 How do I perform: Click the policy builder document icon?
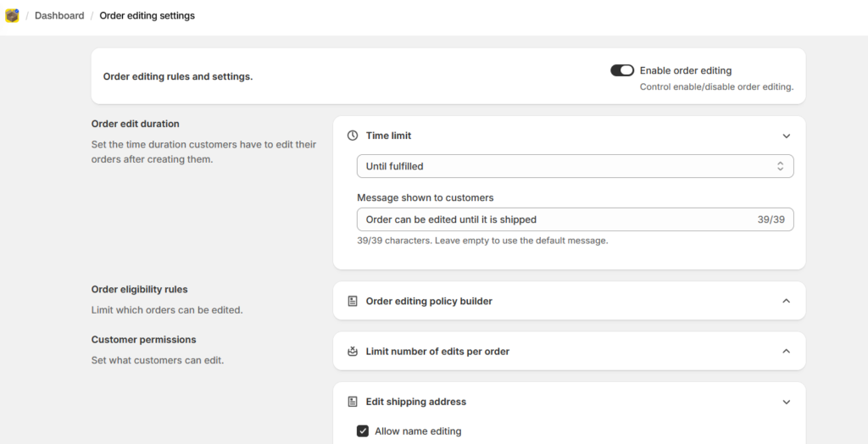[x=352, y=301]
